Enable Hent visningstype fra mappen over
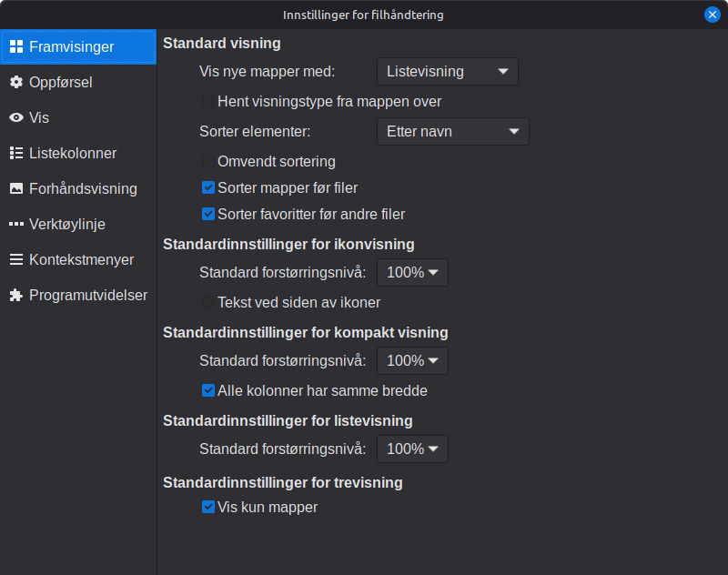The image size is (728, 575). pyautogui.click(x=208, y=101)
